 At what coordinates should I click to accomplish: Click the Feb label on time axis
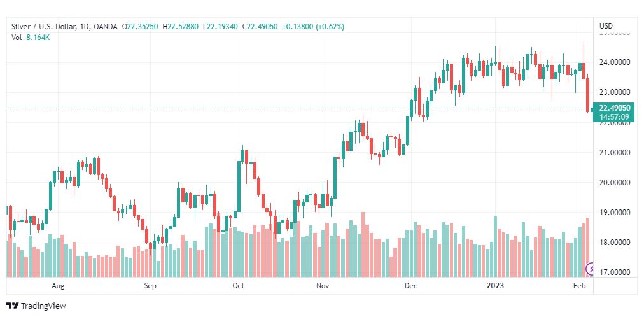pos(580,286)
